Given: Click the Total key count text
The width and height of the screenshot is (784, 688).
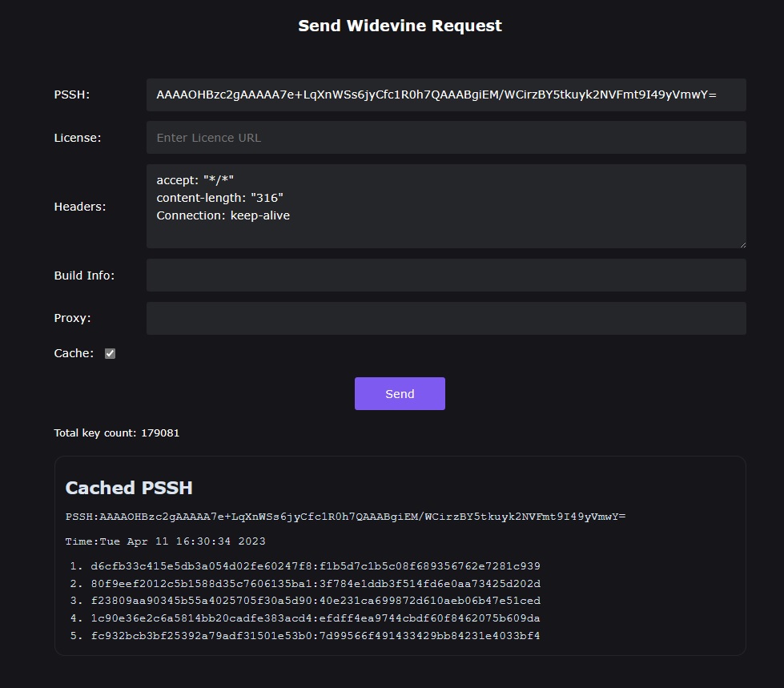Looking at the screenshot, I should (x=117, y=433).
